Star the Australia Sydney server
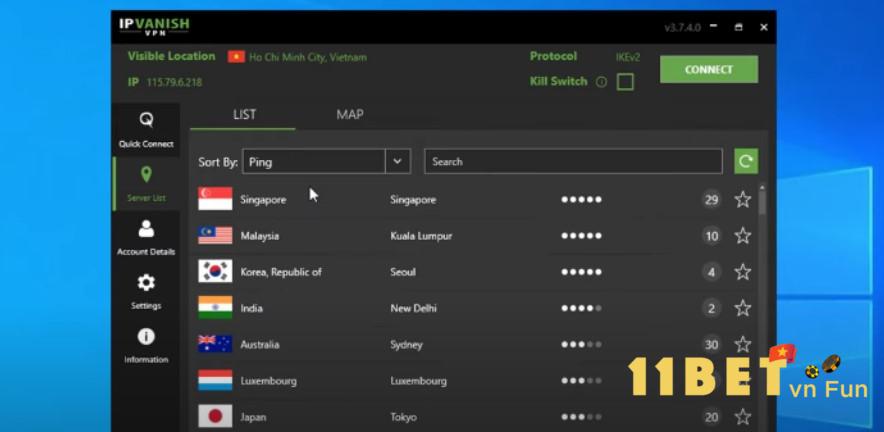Viewport: 884px width, 432px height. (x=743, y=344)
